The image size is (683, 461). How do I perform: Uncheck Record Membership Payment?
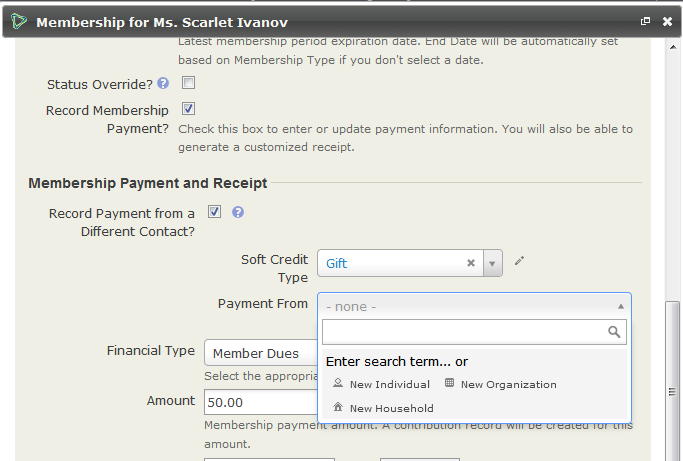188,109
